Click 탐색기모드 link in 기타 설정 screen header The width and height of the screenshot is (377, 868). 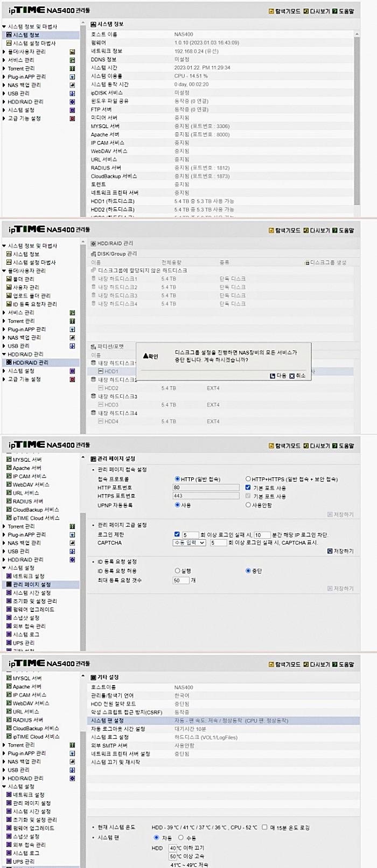tap(284, 665)
